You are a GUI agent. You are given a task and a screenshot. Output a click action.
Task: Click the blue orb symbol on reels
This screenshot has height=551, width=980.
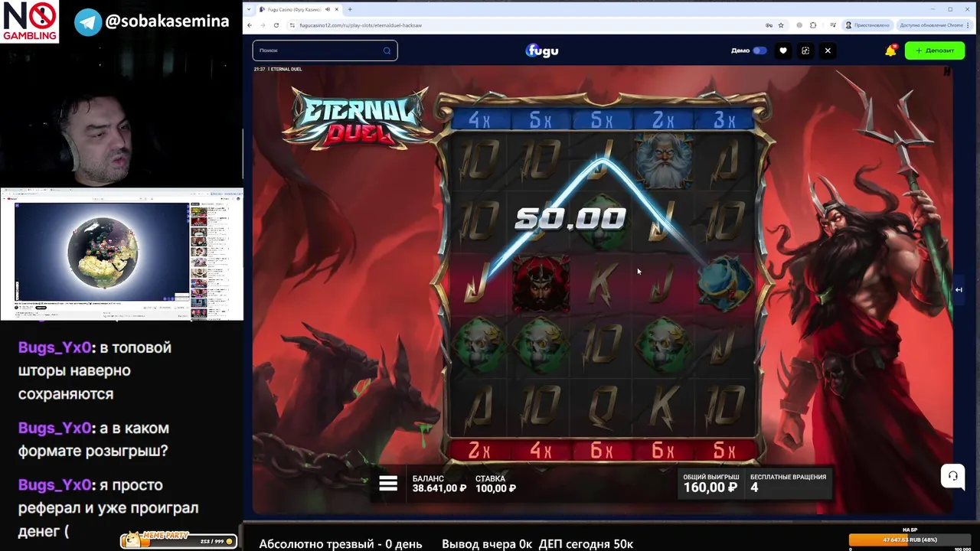coord(725,282)
